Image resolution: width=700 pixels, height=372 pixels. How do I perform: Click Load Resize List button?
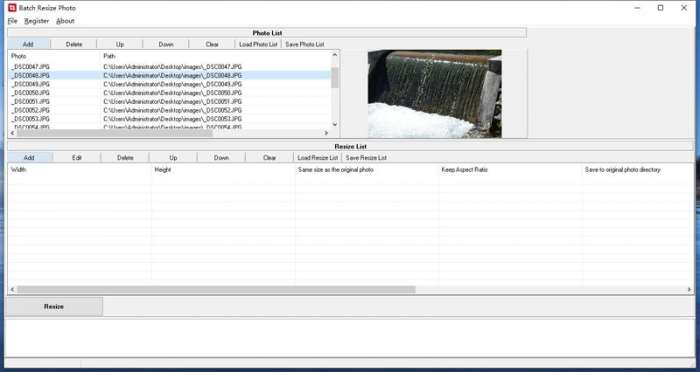(317, 158)
